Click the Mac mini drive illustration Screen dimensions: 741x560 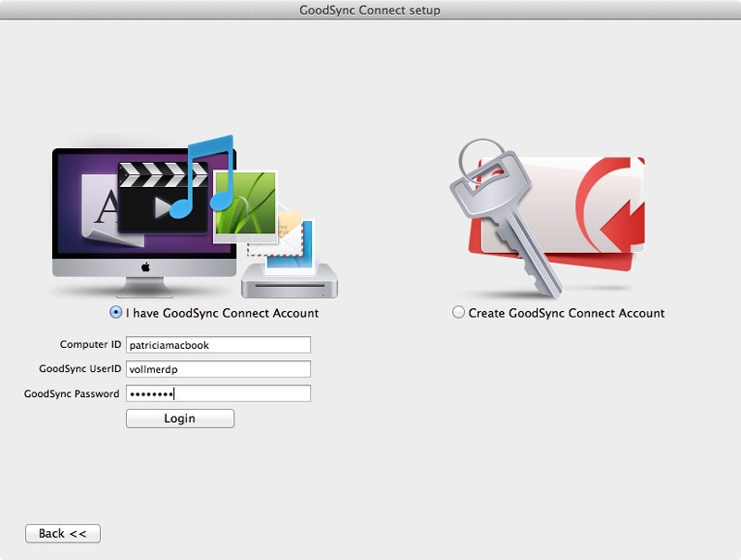click(289, 280)
